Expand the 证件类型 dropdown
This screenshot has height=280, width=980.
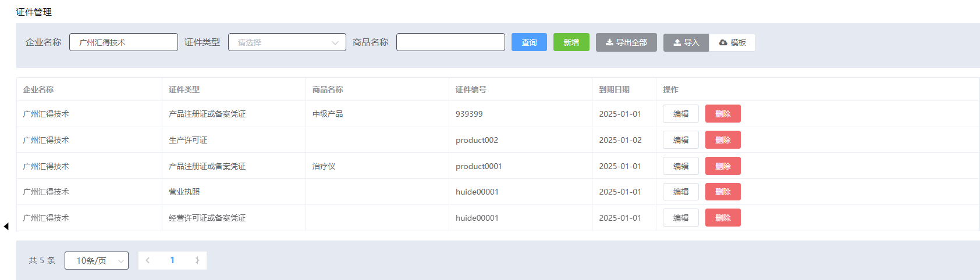287,42
